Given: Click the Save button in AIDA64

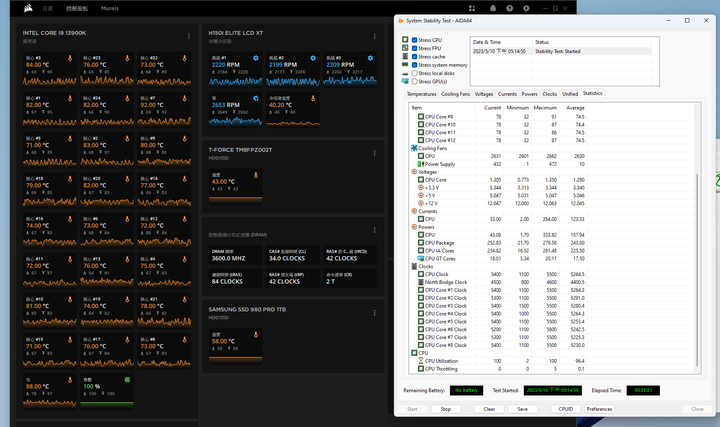Looking at the screenshot, I should 523,409.
